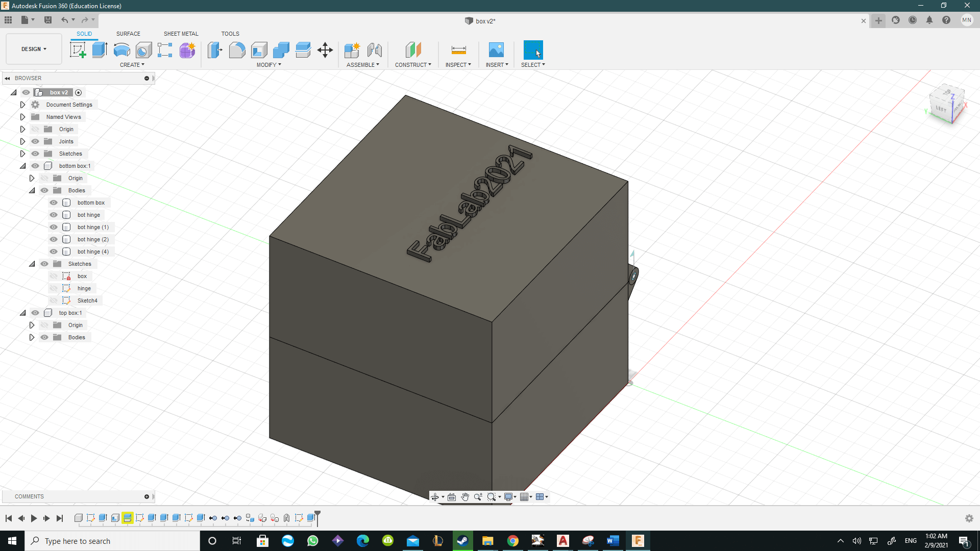Viewport: 980px width, 551px height.
Task: Open the MN user profile button
Action: tap(967, 20)
